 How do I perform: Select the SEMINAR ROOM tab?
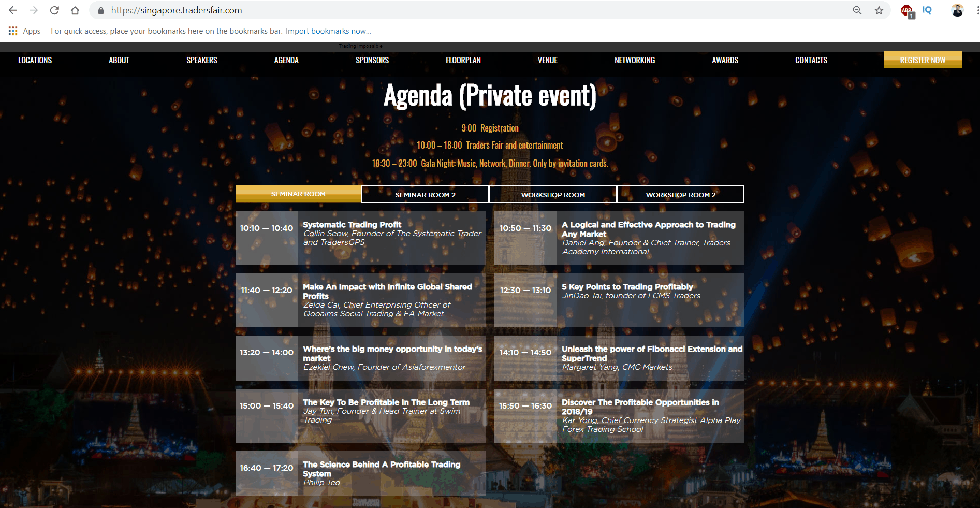tap(298, 194)
